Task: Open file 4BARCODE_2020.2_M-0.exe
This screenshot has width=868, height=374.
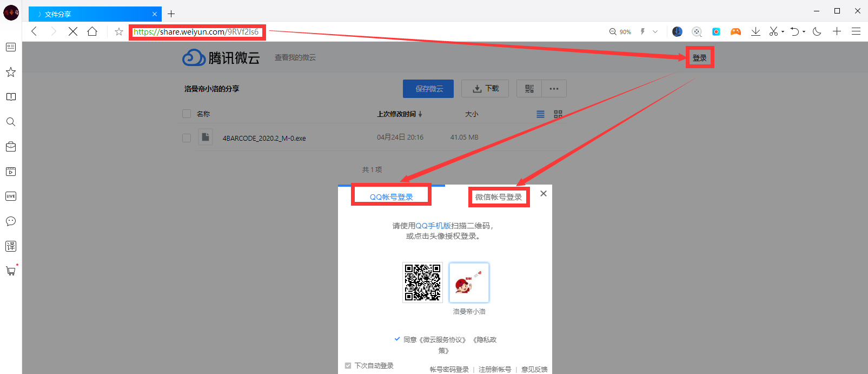Action: (x=264, y=138)
